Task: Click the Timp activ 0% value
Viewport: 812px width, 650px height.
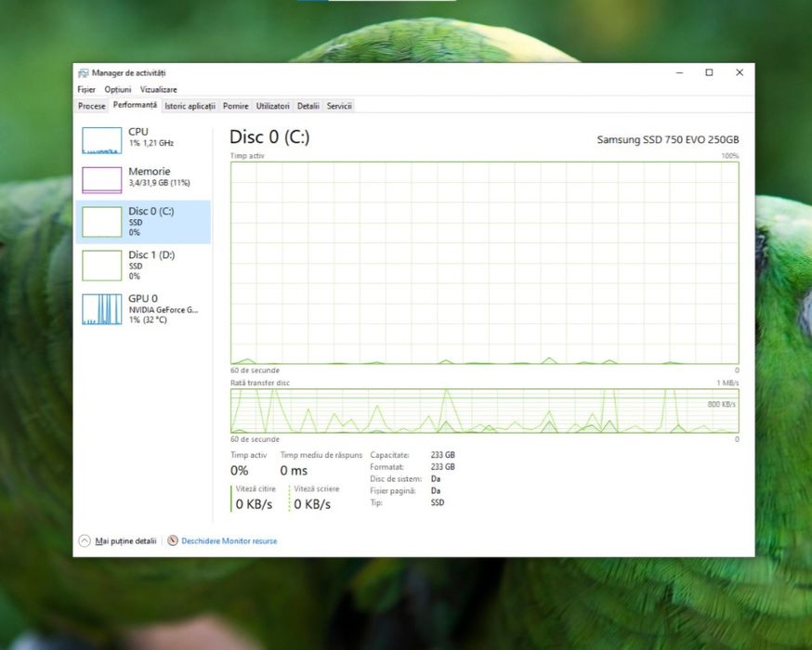Action: pos(240,471)
